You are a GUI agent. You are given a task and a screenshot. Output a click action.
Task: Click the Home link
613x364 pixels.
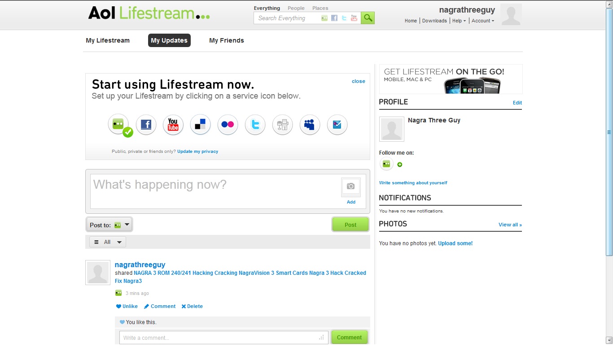pyautogui.click(x=411, y=21)
